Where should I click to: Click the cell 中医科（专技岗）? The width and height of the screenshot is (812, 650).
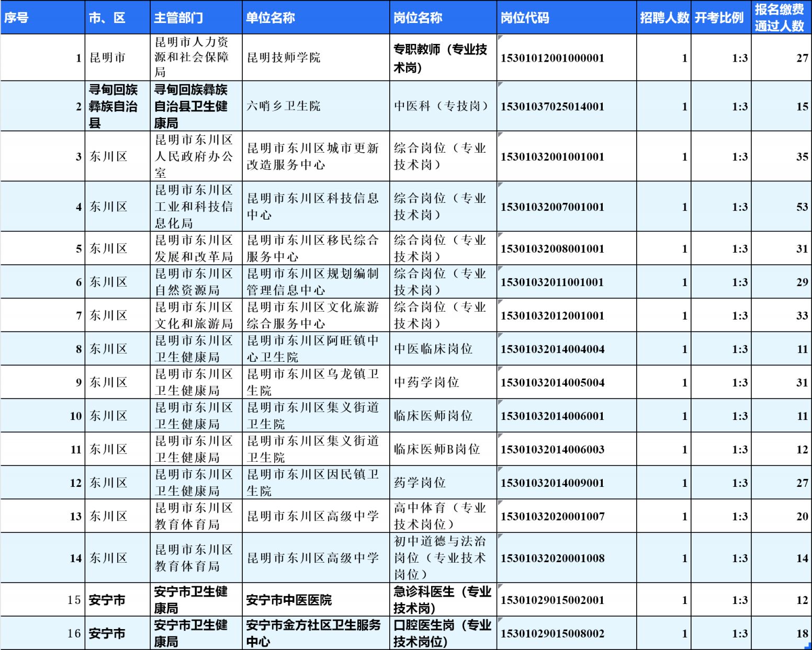[443, 106]
